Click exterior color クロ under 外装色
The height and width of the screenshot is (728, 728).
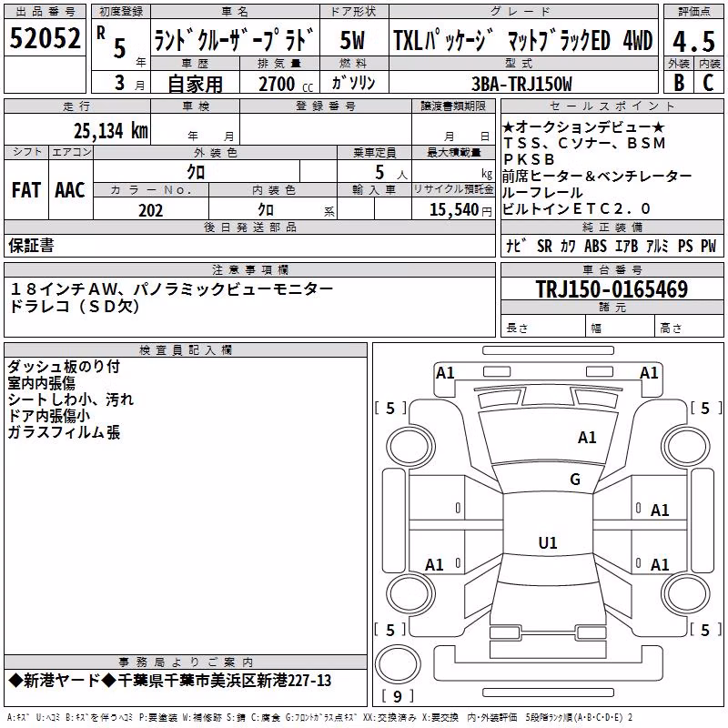pyautogui.click(x=196, y=172)
